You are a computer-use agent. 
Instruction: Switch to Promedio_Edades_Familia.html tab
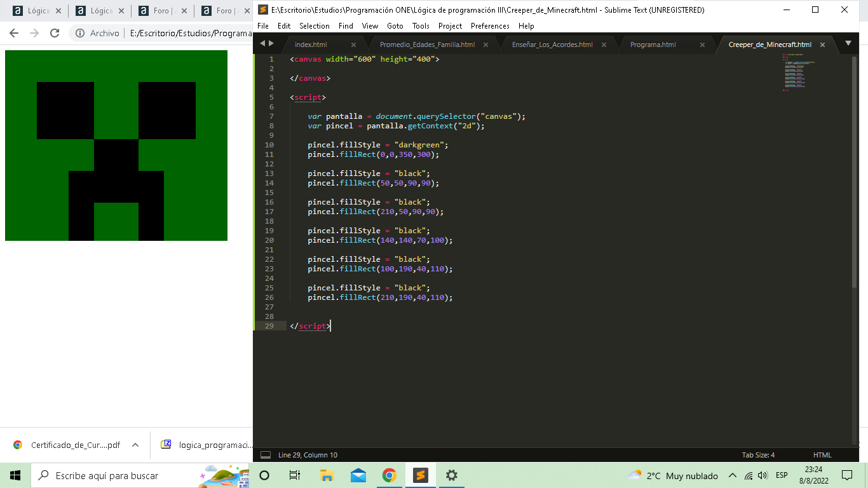click(427, 44)
